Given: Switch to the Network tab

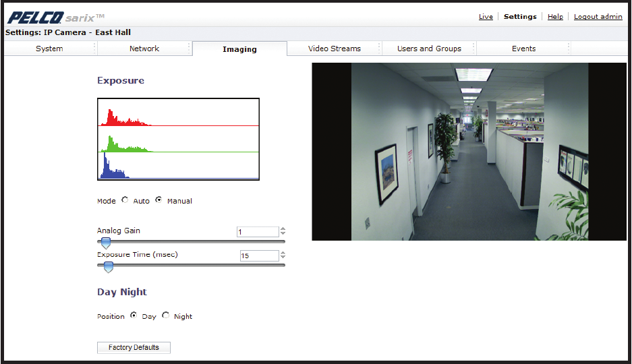Looking at the screenshot, I should click(144, 49).
